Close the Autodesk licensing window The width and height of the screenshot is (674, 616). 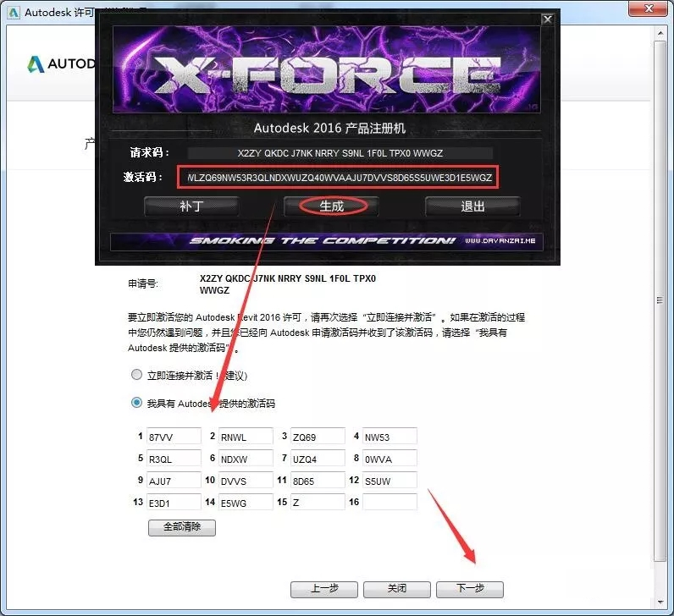click(649, 8)
